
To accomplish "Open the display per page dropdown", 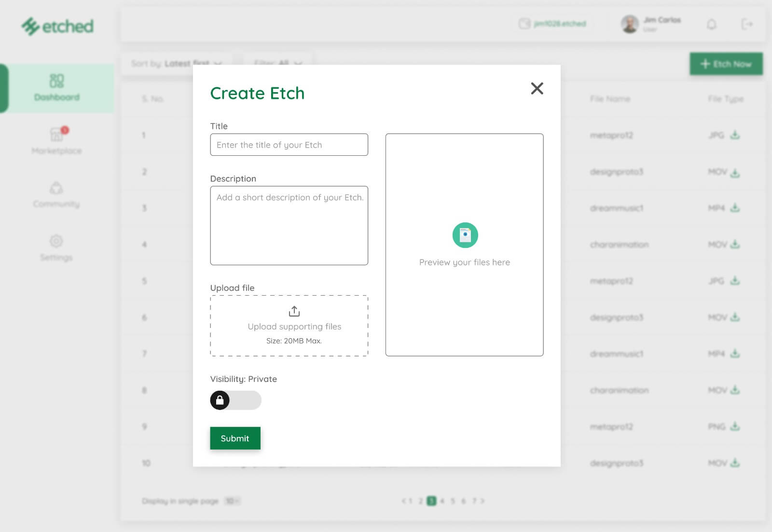I will click(x=232, y=501).
